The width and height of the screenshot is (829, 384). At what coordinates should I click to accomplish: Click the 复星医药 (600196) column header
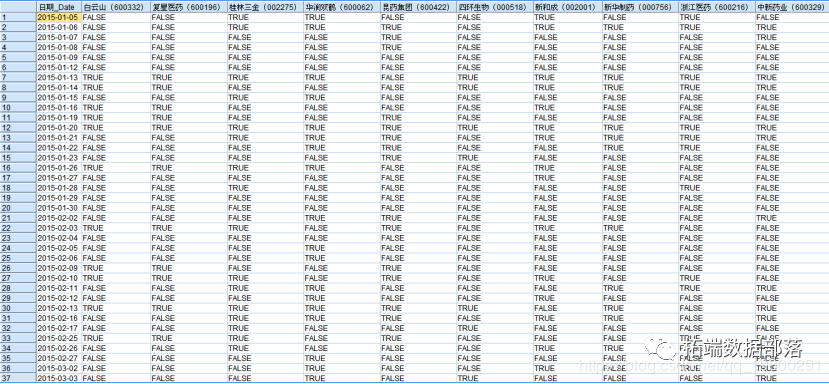(188, 7)
